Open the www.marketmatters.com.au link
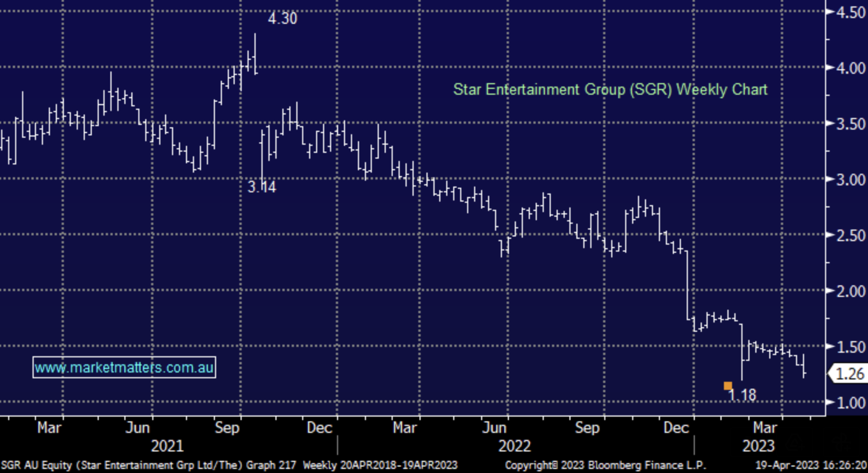868x473 pixels. coord(124,367)
